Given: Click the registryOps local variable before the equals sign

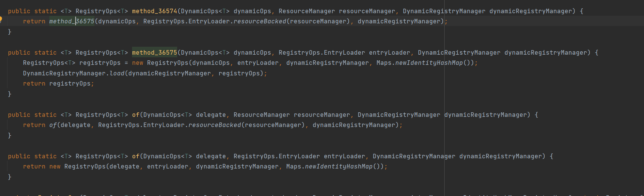Looking at the screenshot, I should [x=100, y=63].
